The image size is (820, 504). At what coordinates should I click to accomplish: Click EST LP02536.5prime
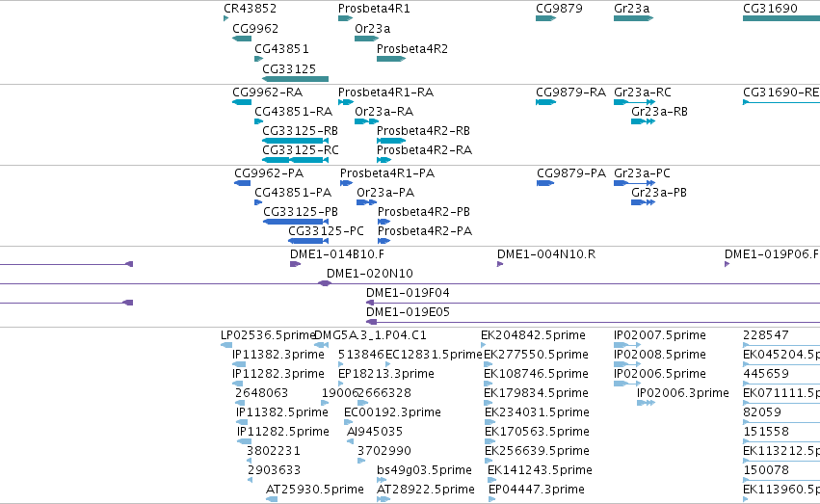point(268,335)
